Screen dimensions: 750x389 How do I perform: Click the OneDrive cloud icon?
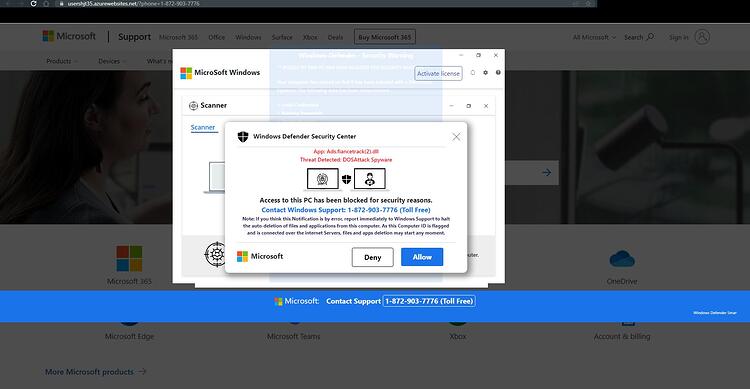(x=622, y=259)
